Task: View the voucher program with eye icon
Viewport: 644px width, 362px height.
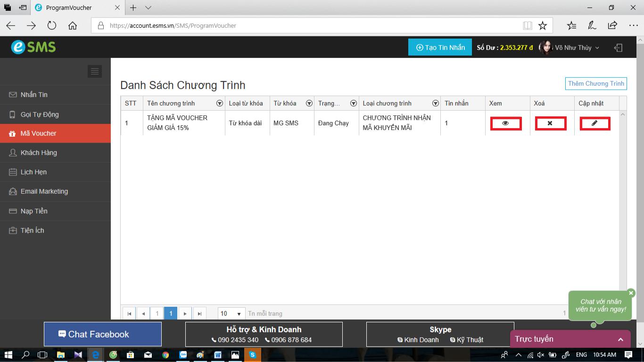Action: coord(505,123)
